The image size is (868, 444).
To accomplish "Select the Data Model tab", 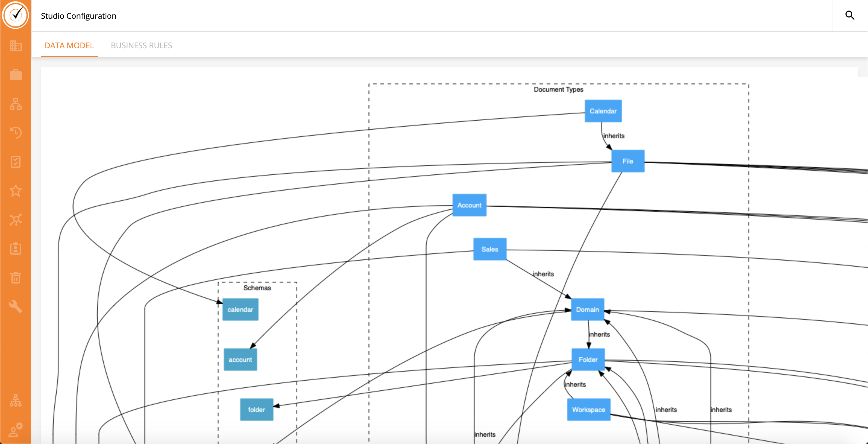I will 69,46.
